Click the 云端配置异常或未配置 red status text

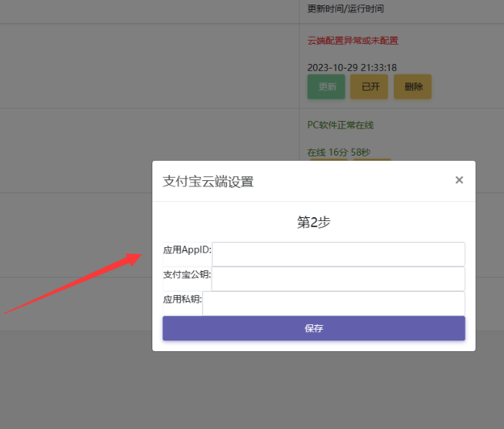[x=352, y=41]
